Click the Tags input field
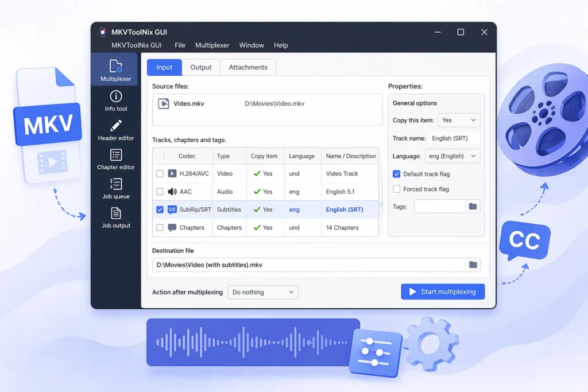Screen dimensions: 588x392 tap(440, 207)
